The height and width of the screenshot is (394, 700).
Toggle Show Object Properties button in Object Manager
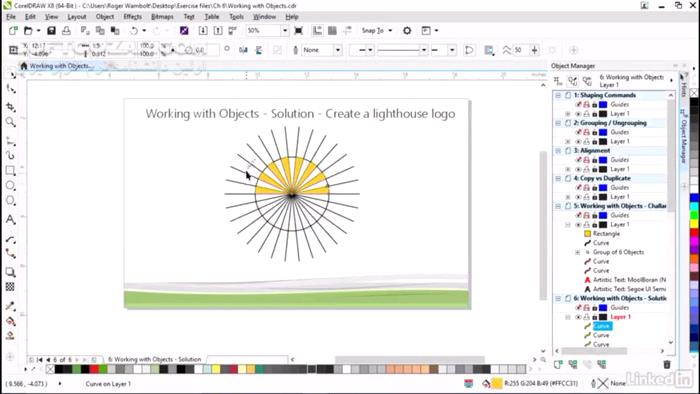point(558,81)
